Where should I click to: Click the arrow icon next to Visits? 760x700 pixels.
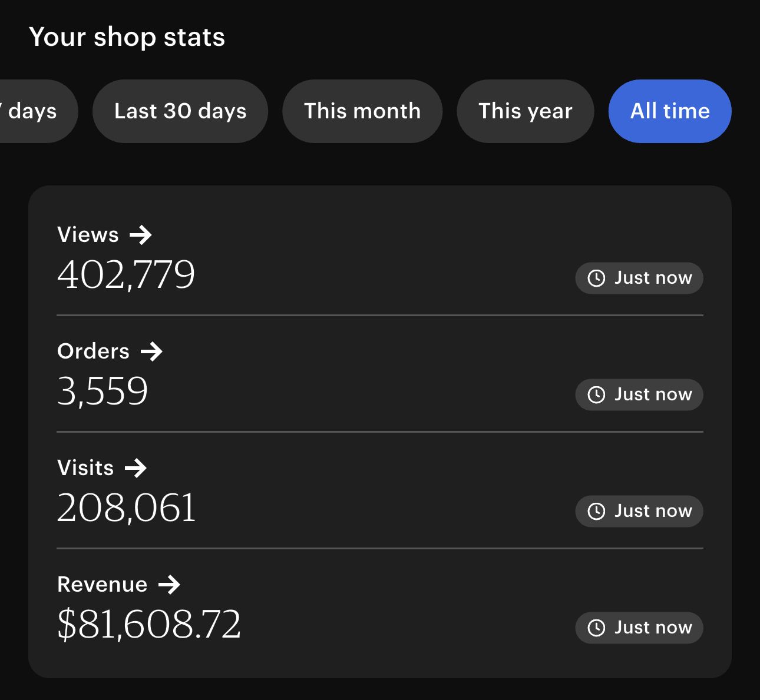136,468
